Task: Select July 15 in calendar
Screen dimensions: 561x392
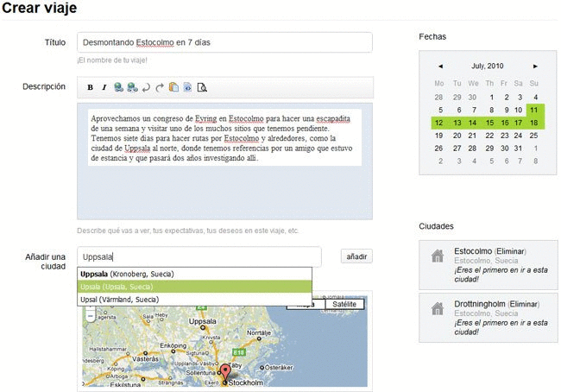Action: 490,123
